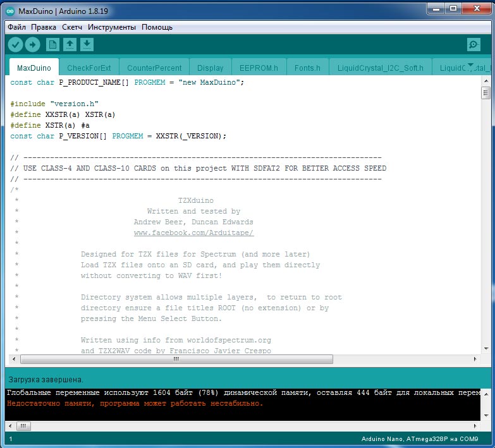Click the editor scroll right arrow
Image resolution: width=495 pixels, height=448 pixels.
pos(475,359)
